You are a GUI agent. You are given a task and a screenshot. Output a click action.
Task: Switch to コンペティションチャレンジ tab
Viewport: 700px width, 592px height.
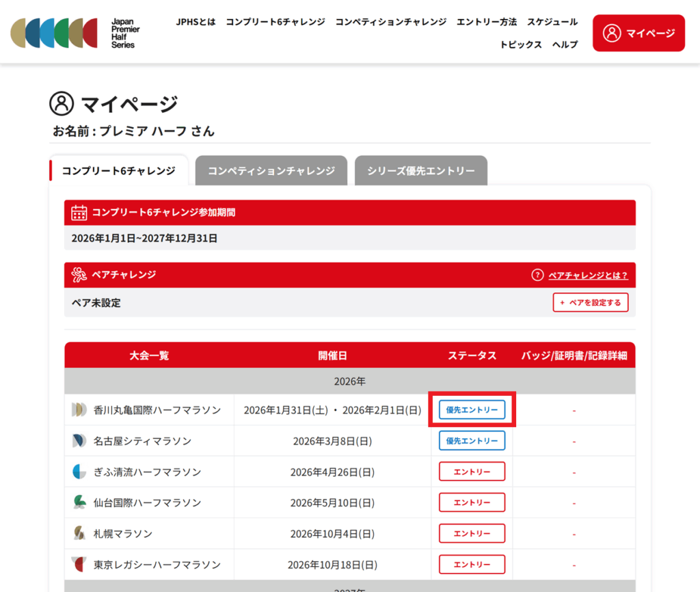[x=271, y=170]
